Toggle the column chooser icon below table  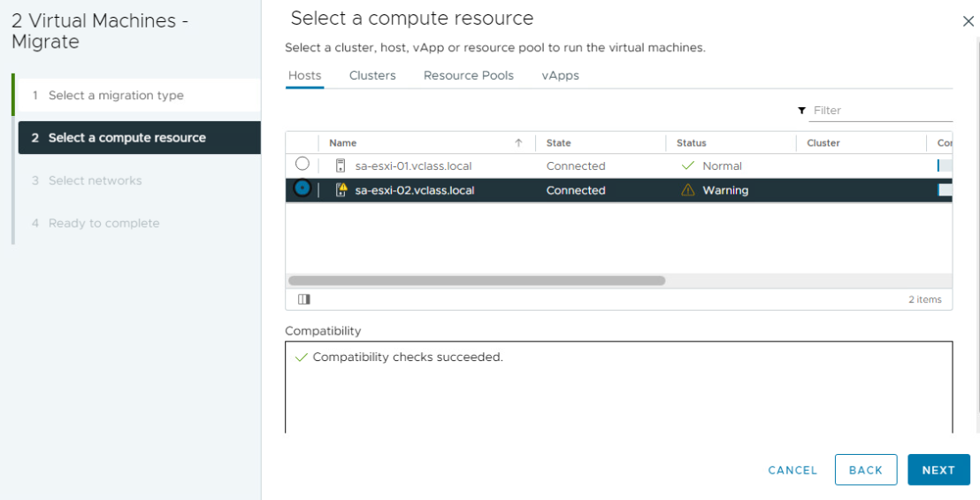304,299
